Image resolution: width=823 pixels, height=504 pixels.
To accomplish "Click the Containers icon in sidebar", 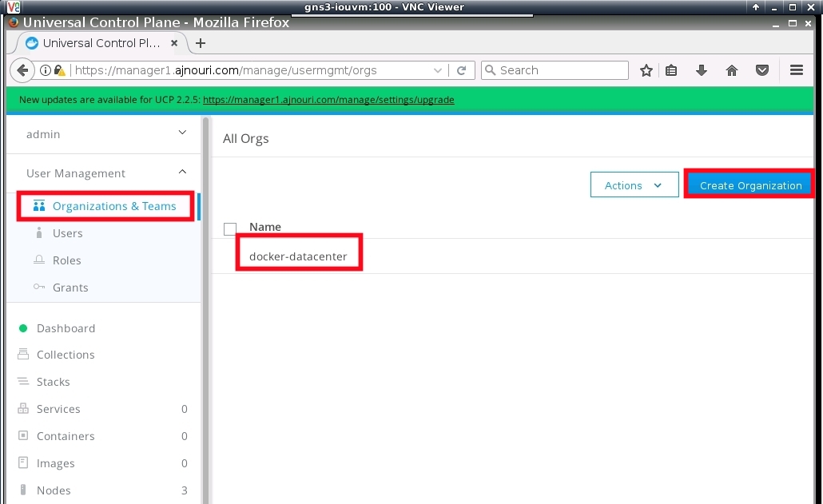I will point(23,435).
